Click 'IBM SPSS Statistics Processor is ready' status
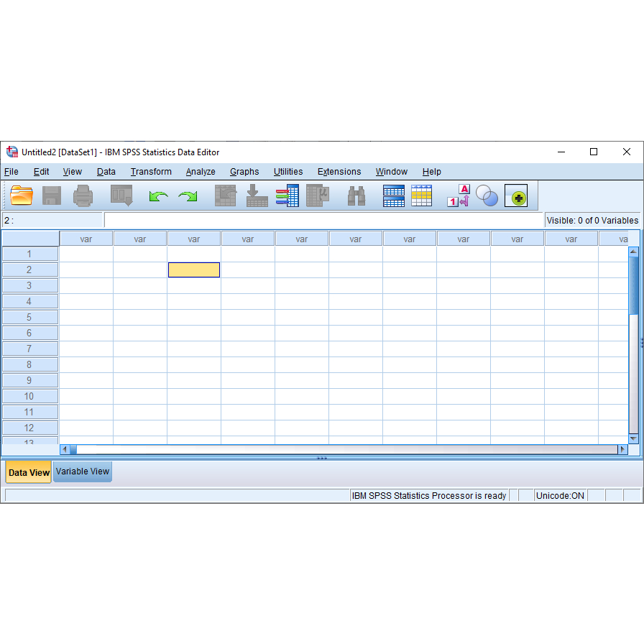 click(429, 496)
